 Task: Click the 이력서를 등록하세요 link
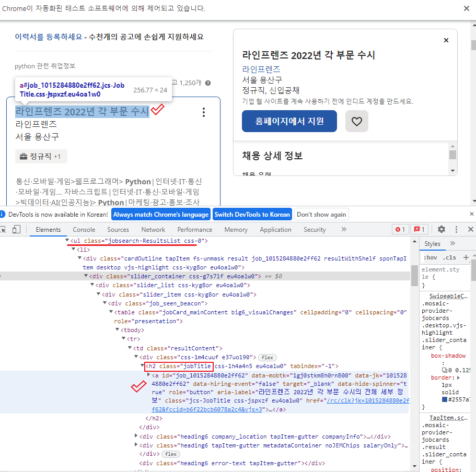49,37
